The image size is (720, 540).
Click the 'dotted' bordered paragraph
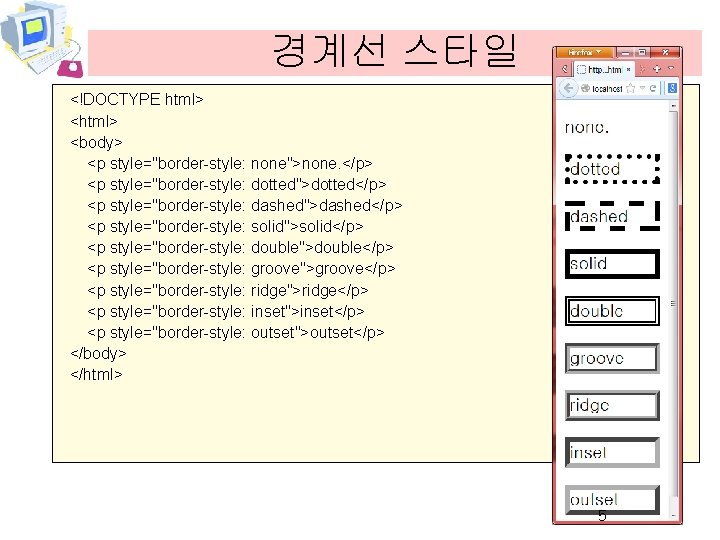pyautogui.click(x=612, y=169)
